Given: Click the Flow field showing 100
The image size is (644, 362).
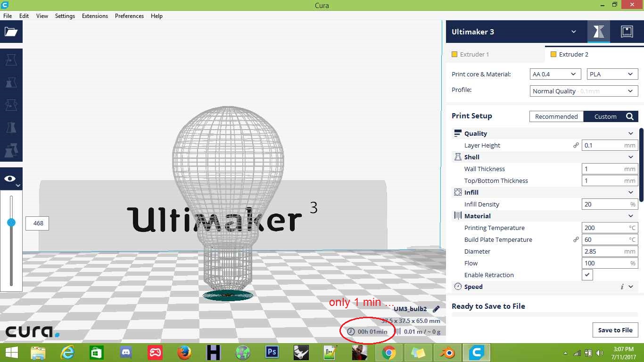Looking at the screenshot, I should pos(610,263).
